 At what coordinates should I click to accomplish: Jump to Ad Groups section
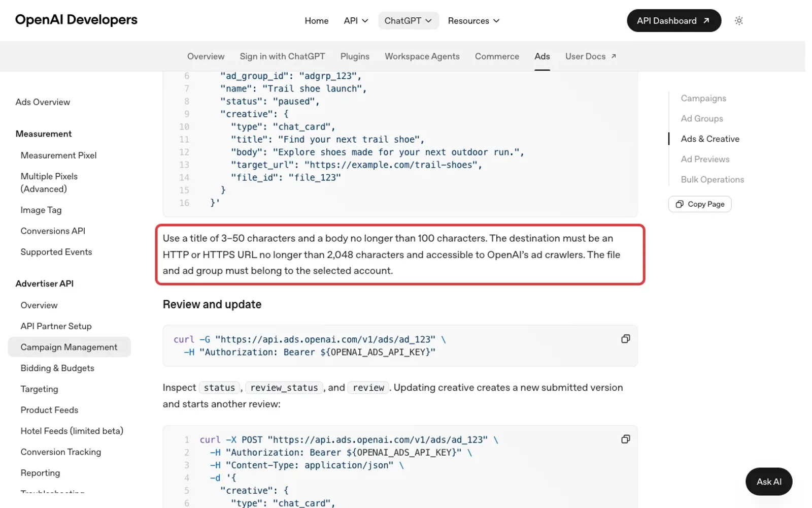click(x=702, y=119)
